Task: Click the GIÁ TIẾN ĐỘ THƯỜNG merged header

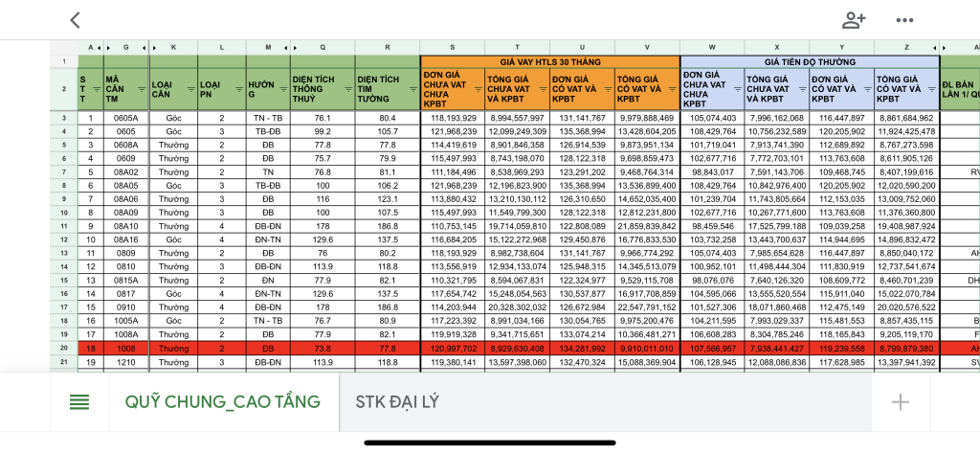Action: point(810,62)
